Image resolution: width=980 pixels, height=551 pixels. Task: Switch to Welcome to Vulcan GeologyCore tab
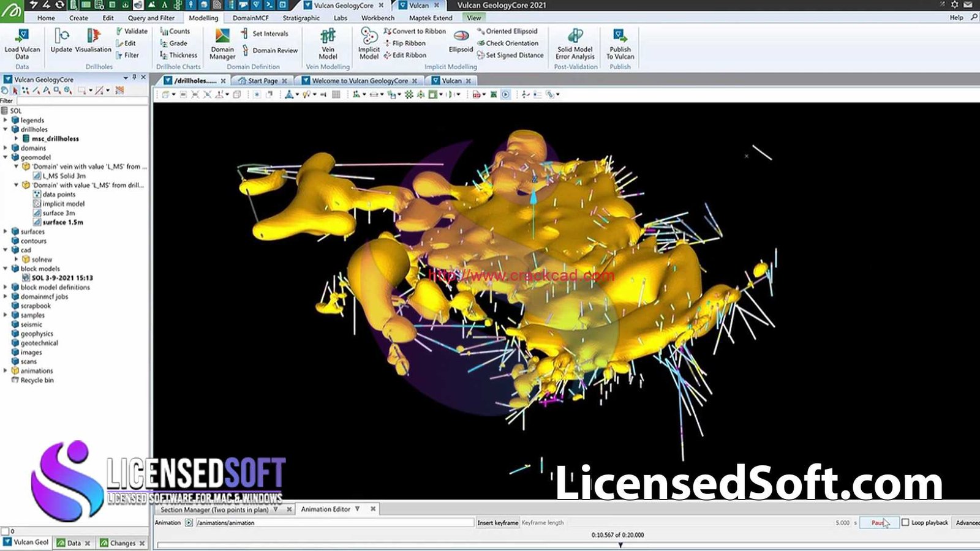pyautogui.click(x=360, y=81)
